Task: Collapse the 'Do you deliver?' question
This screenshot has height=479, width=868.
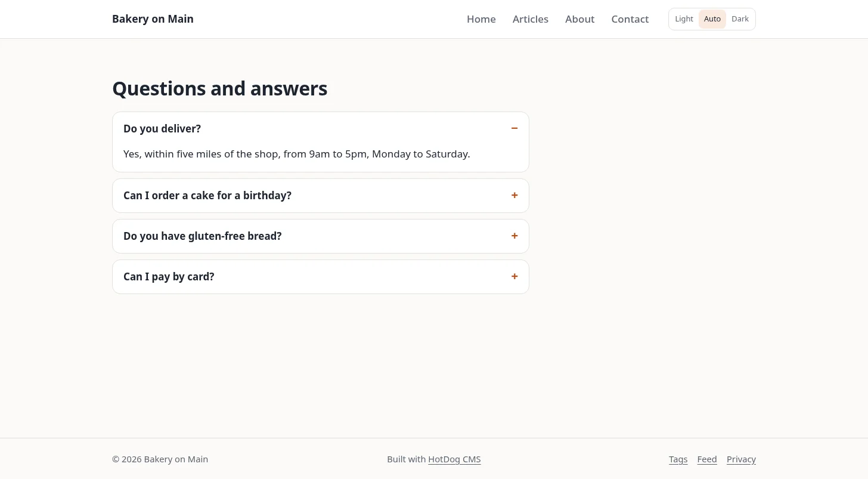Action: 321,129
